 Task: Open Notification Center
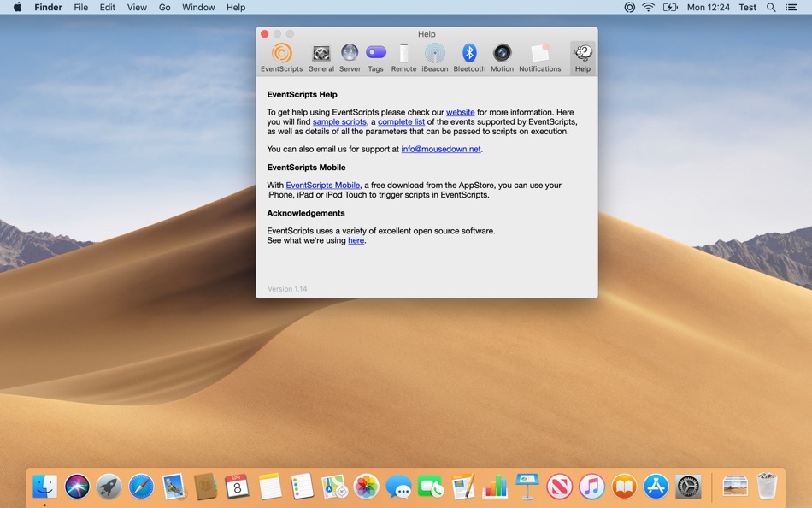click(x=791, y=7)
